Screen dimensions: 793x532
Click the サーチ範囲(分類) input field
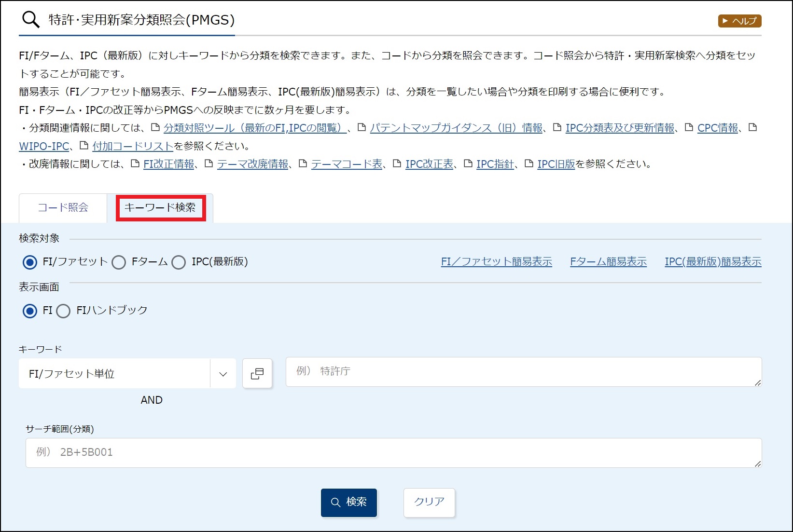click(393, 452)
